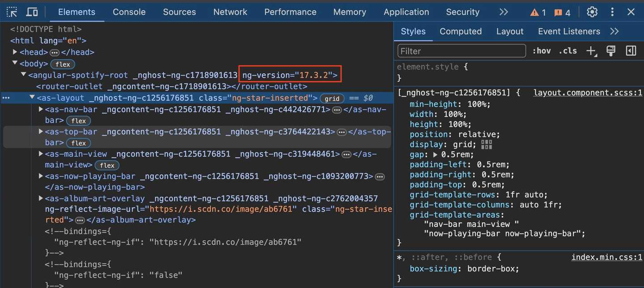The width and height of the screenshot is (644, 288).
Task: Collapse the body element in DOM tree
Action: coord(15,63)
